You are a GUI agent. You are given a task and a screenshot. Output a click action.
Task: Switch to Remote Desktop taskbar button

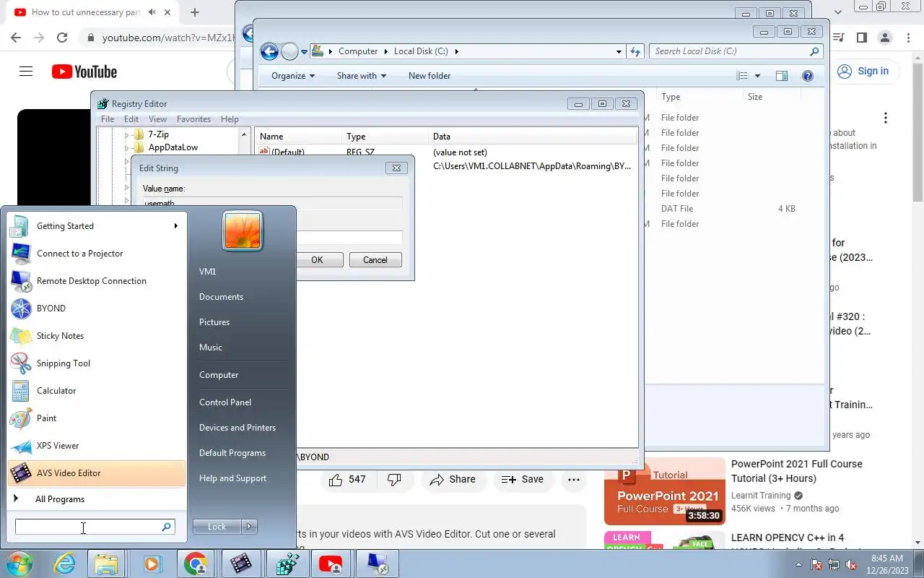coord(375,564)
